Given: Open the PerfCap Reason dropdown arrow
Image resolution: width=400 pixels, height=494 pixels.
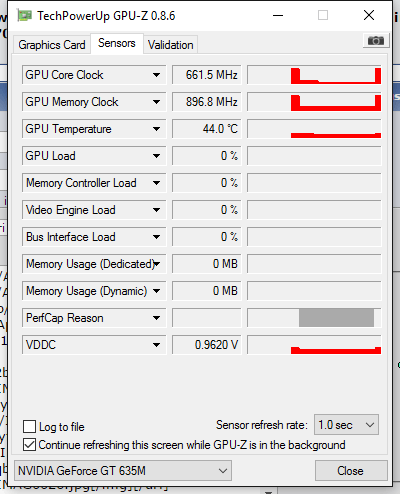Looking at the screenshot, I should pos(156,318).
